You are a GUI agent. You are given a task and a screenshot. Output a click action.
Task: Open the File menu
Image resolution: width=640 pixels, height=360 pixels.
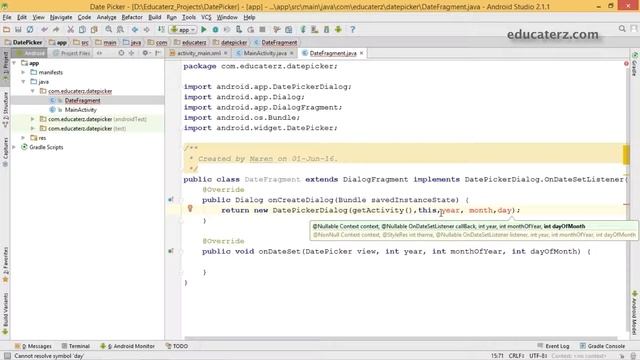pos(7,17)
